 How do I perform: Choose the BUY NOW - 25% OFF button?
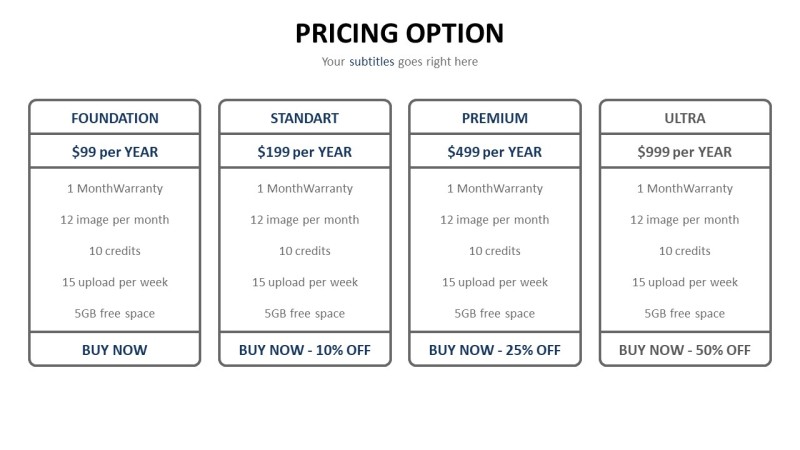pos(495,350)
